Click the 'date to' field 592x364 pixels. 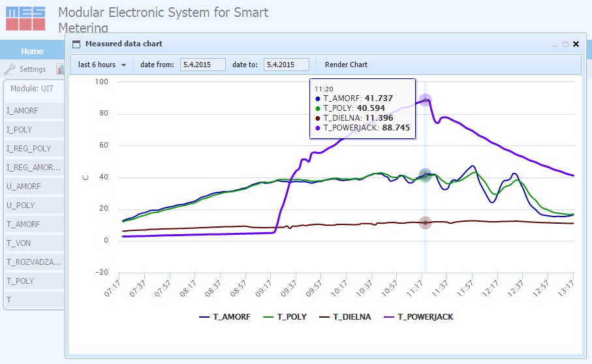[286, 65]
